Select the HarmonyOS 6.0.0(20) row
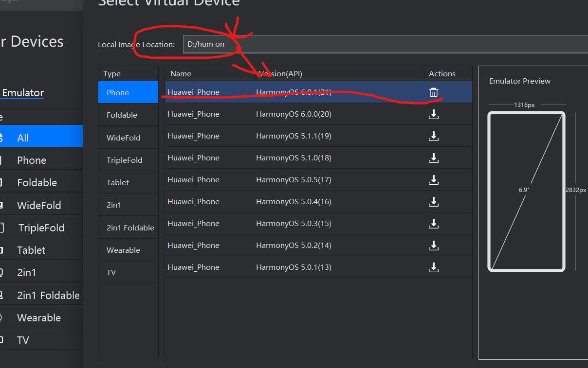Viewport: 588px width, 368px height. point(318,114)
